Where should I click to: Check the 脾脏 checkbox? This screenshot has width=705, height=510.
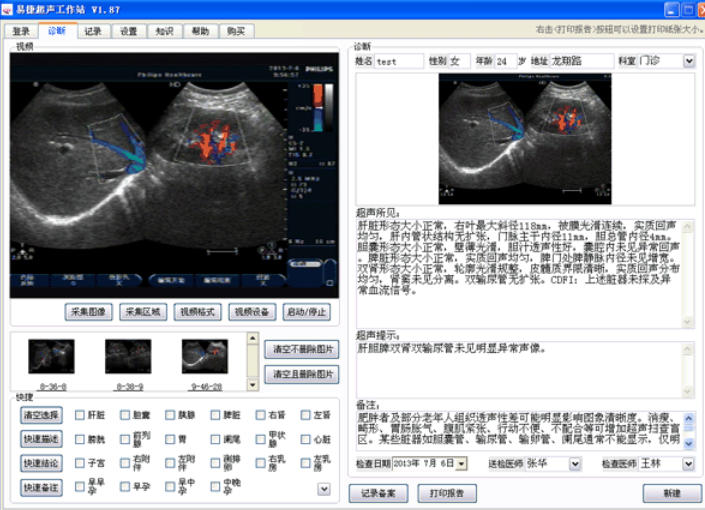pos(215,415)
